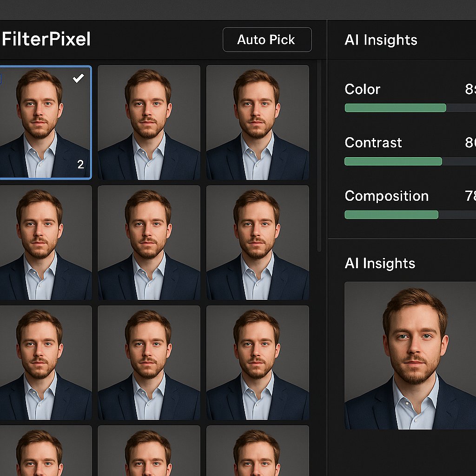Click the number 2 badge on first thumbnail
Image resolution: width=476 pixels, height=476 pixels.
(x=80, y=164)
